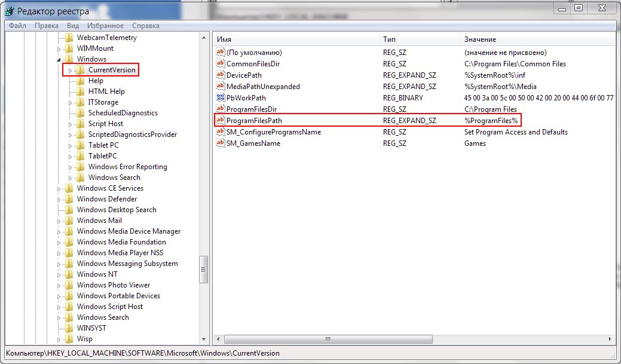Open the Файл menu
This screenshot has height=364, width=621.
point(17,26)
